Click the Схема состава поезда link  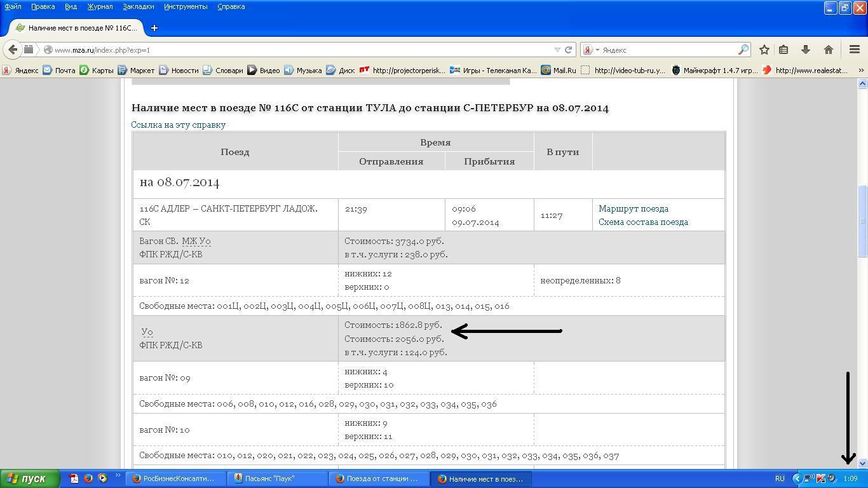coord(643,222)
